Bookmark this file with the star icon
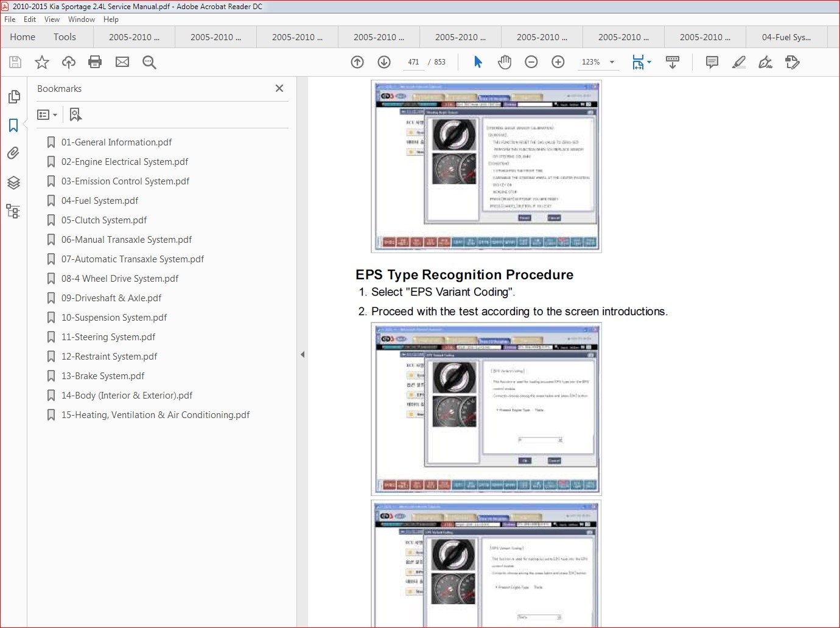The image size is (840, 628). tap(42, 62)
